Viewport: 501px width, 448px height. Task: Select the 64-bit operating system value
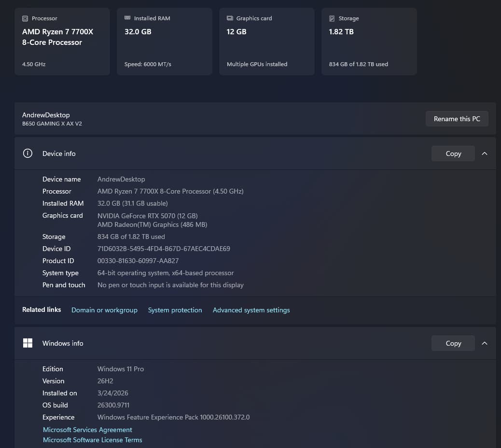(x=166, y=273)
